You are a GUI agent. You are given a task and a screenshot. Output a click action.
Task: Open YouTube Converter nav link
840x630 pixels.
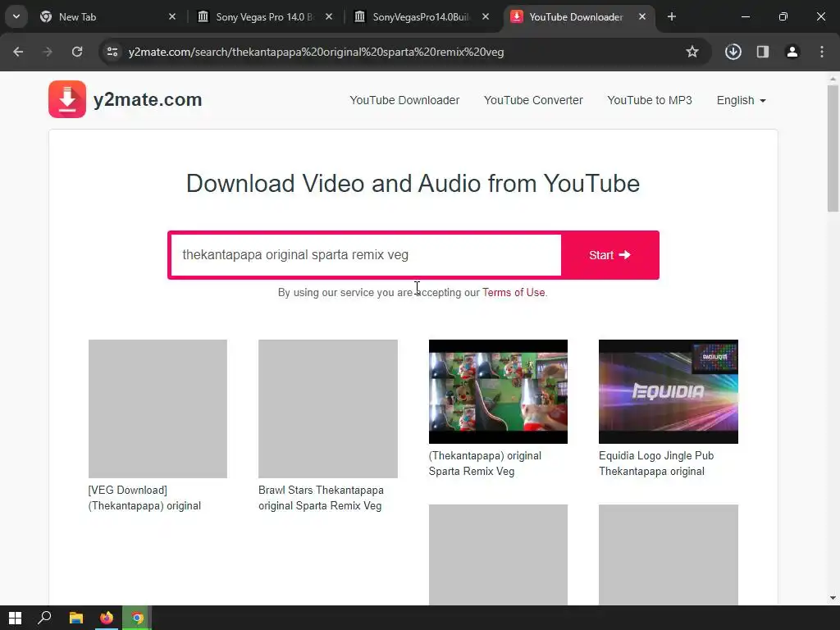point(533,100)
